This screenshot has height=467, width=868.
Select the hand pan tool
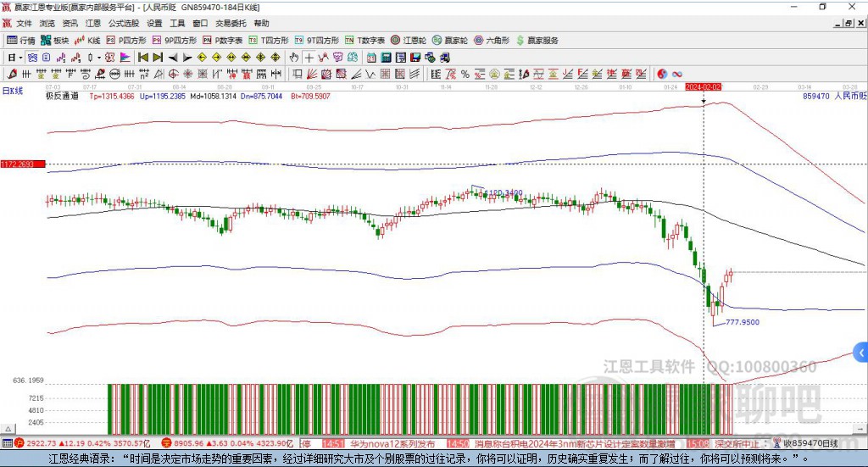pyautogui.click(x=294, y=58)
